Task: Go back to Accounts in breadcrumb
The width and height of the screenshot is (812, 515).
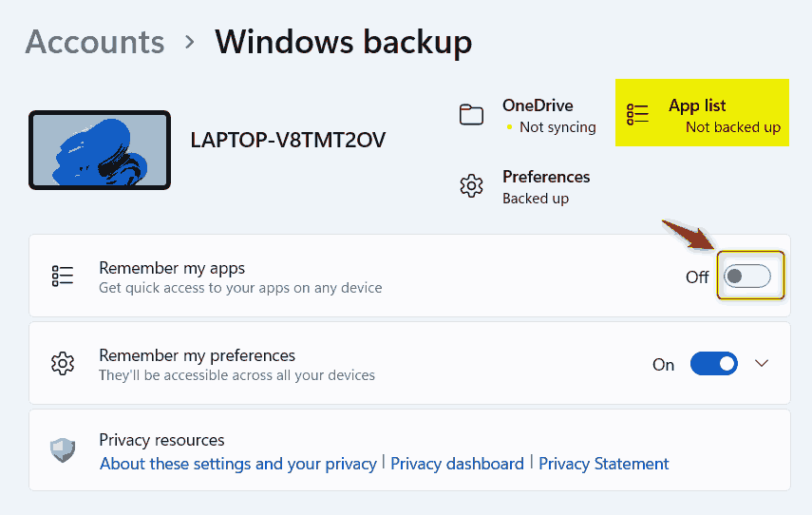Action: 95,42
